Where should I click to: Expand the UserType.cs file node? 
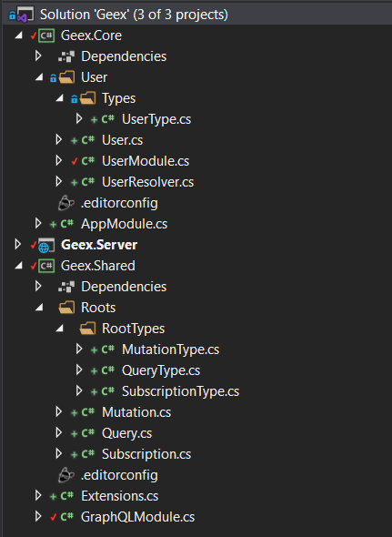pos(79,119)
